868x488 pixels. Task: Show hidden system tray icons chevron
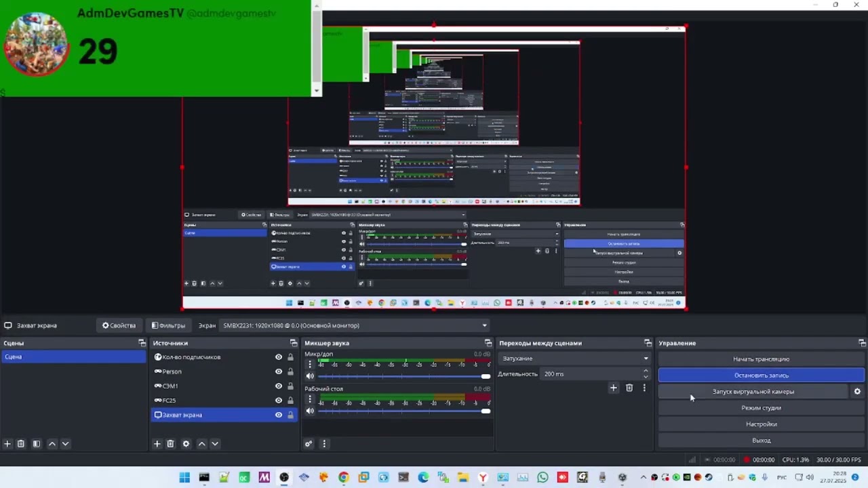point(644,477)
